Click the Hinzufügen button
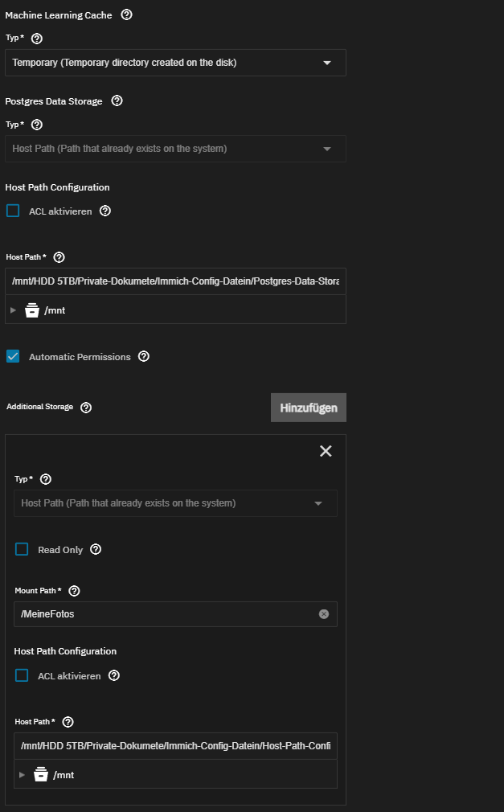504x812 pixels. click(x=309, y=408)
